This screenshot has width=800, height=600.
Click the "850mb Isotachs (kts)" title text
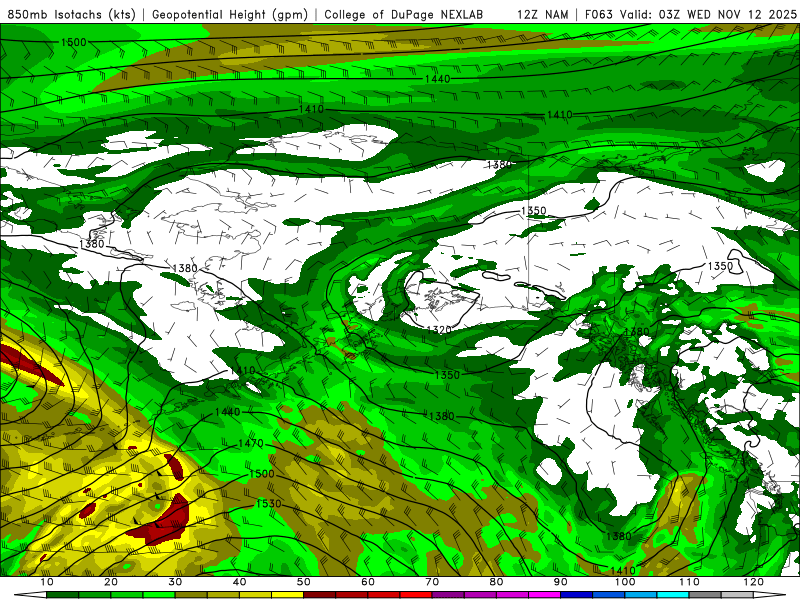(71, 14)
